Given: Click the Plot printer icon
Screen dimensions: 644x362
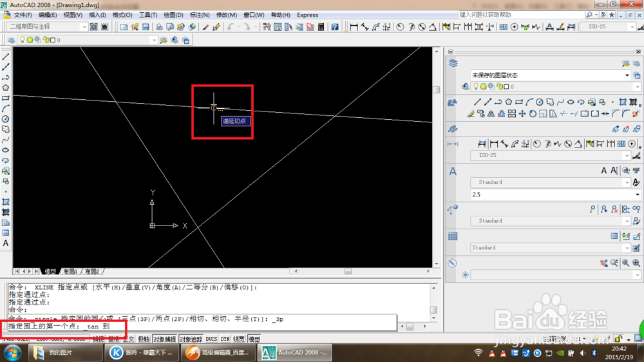Looking at the screenshot, I should point(159,27).
